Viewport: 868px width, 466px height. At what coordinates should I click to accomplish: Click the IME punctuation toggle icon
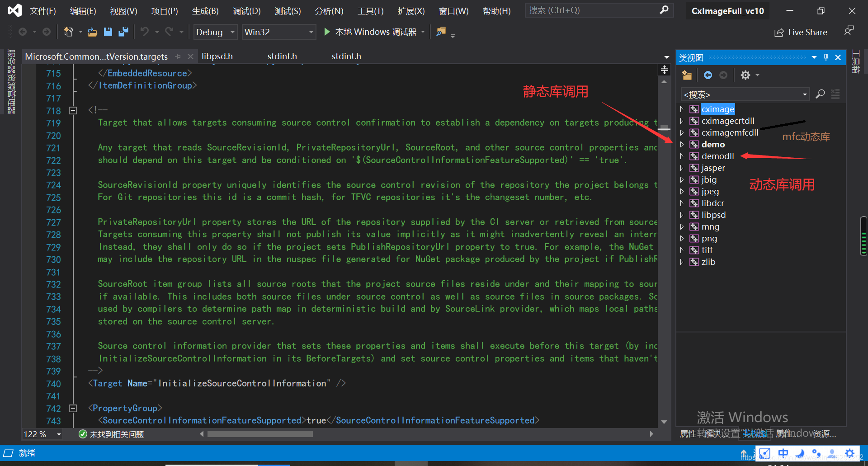(816, 453)
